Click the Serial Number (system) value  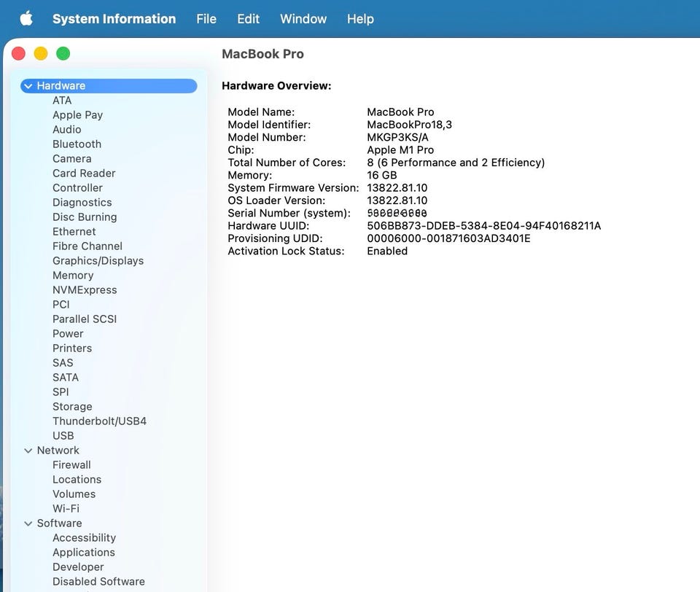point(397,214)
